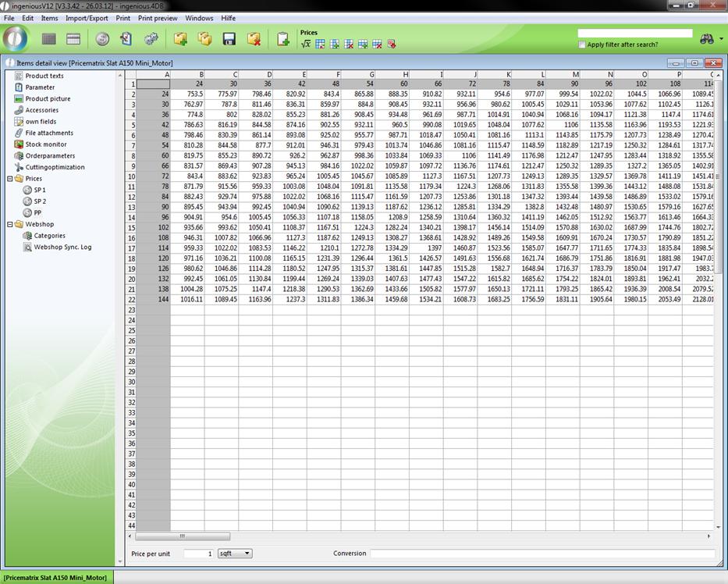Collapse the Webshop folder in tree
Viewport: 728px width, 584px height.
click(9, 224)
